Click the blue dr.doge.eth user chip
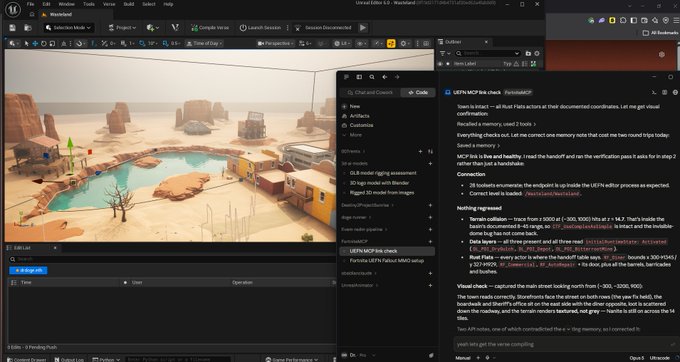This screenshot has height=362, width=680. click(x=28, y=270)
